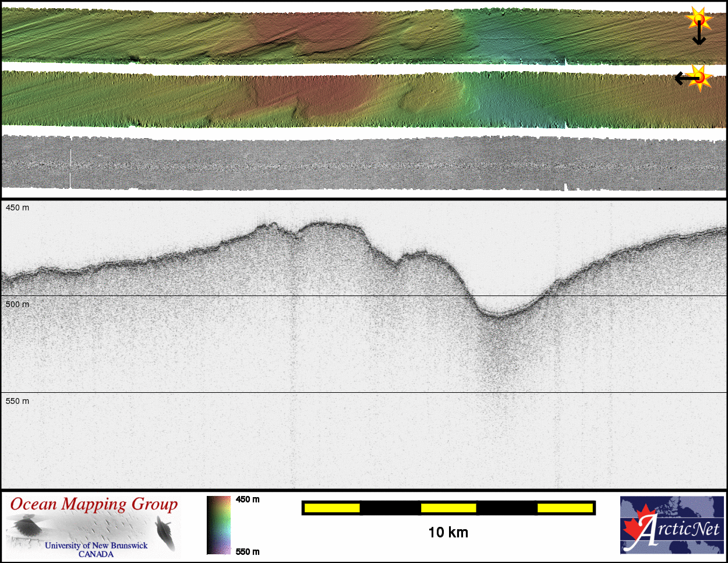728x563 pixels.
Task: Click the 450 m label on the color legend
Action: [x=248, y=499]
